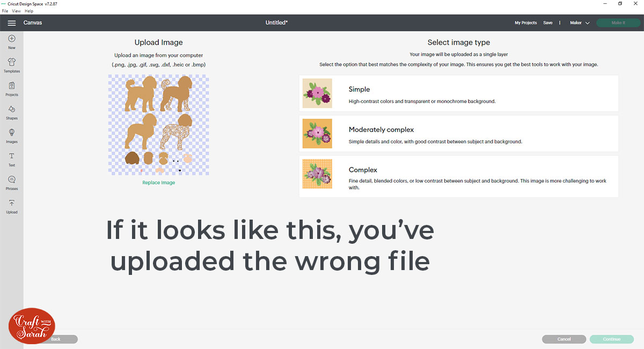Open the File menu
Viewport: 644px width, 349px height.
click(5, 11)
